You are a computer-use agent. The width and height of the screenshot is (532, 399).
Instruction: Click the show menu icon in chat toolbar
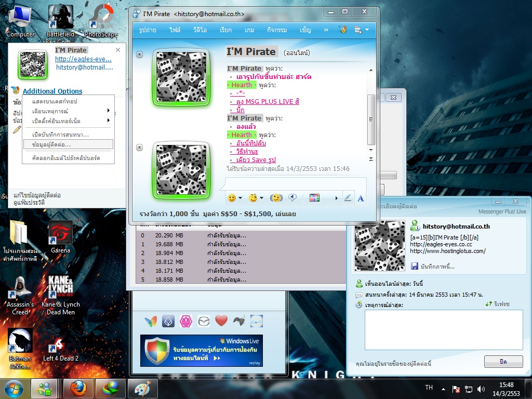point(357,30)
